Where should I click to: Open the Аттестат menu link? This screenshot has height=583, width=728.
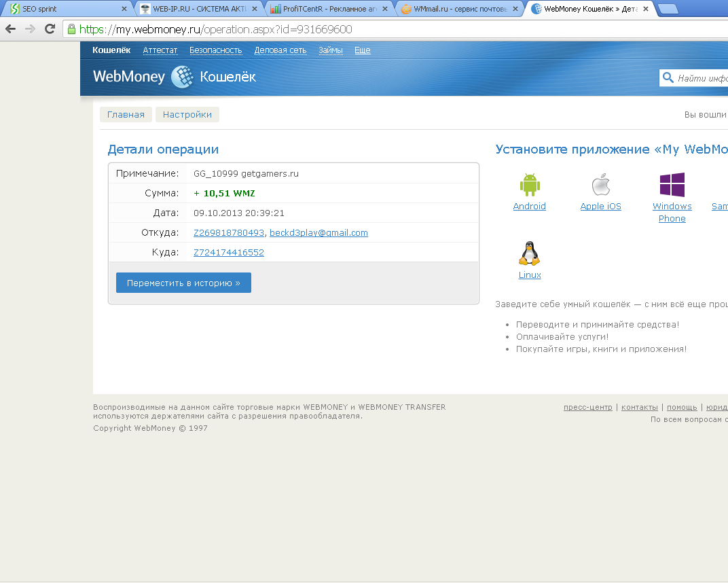[160, 50]
